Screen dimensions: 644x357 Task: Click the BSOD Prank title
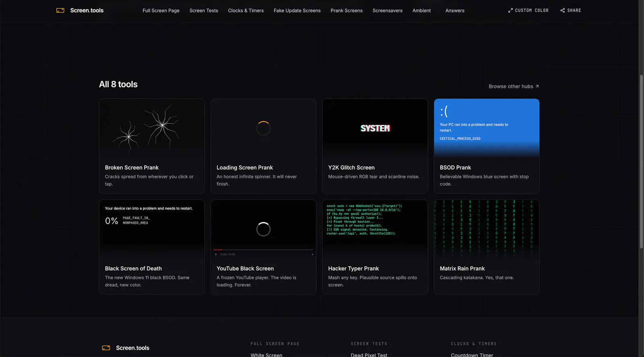click(x=455, y=168)
